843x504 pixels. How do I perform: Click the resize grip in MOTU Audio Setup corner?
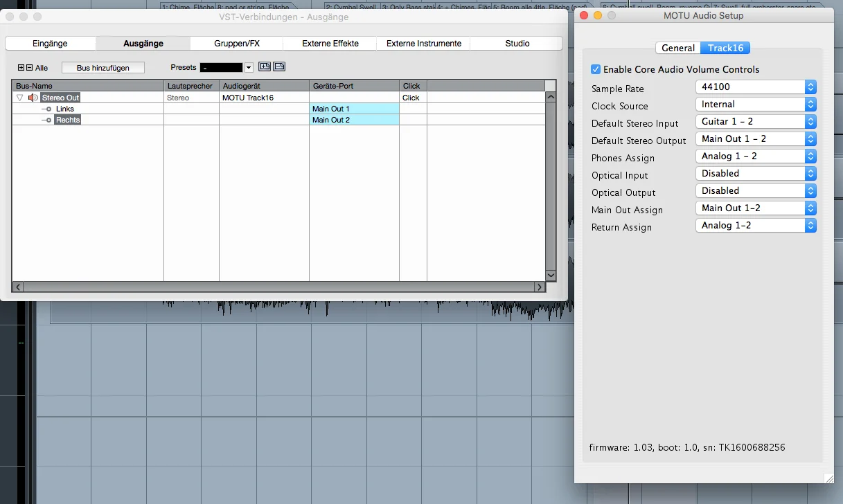pos(829,478)
